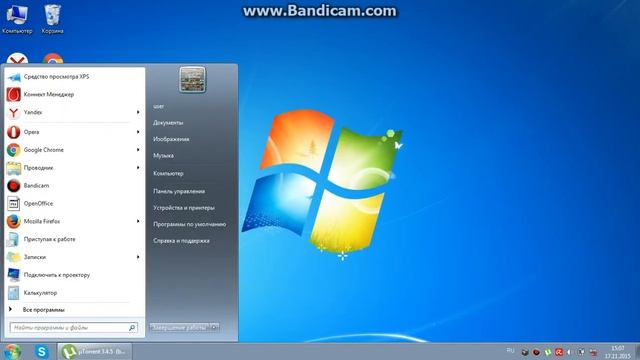640x360 pixels.
Task: Click the RU language indicator
Action: (x=510, y=351)
